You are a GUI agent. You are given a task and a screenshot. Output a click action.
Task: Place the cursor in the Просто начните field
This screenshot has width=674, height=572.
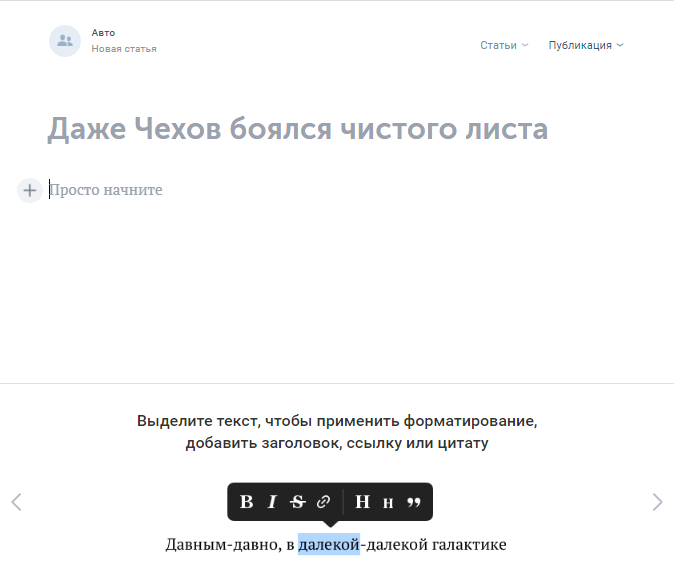pyautogui.click(x=106, y=190)
